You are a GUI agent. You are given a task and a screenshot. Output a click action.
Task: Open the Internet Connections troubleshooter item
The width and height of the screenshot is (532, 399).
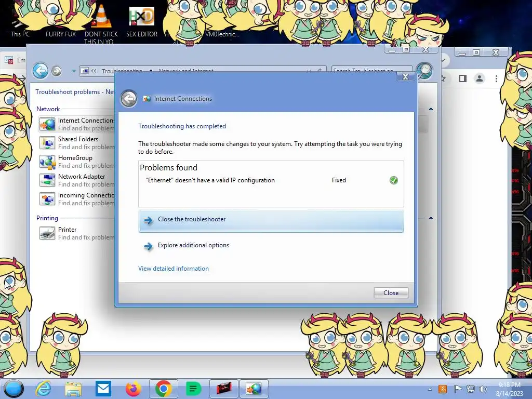click(x=77, y=124)
